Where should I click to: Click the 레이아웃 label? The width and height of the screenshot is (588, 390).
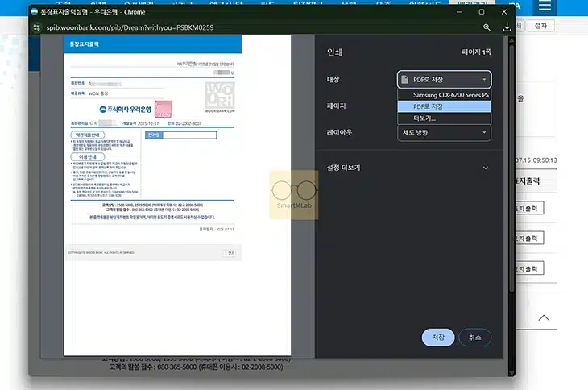pyautogui.click(x=339, y=132)
